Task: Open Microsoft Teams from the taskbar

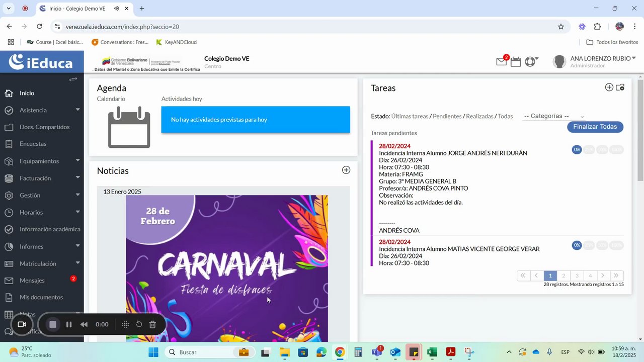Action: click(377, 352)
